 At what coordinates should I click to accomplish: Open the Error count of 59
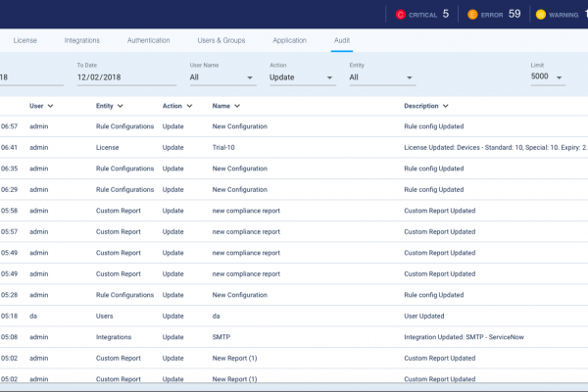[514, 14]
